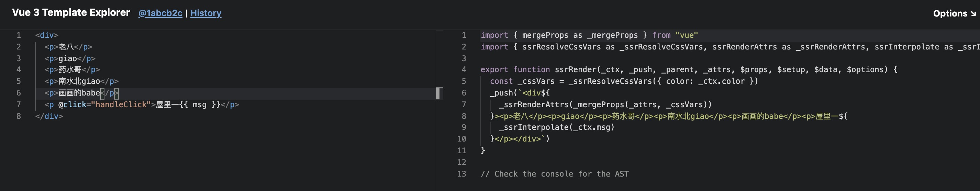
Task: Click the opening div tag in template editor
Action: [46, 35]
